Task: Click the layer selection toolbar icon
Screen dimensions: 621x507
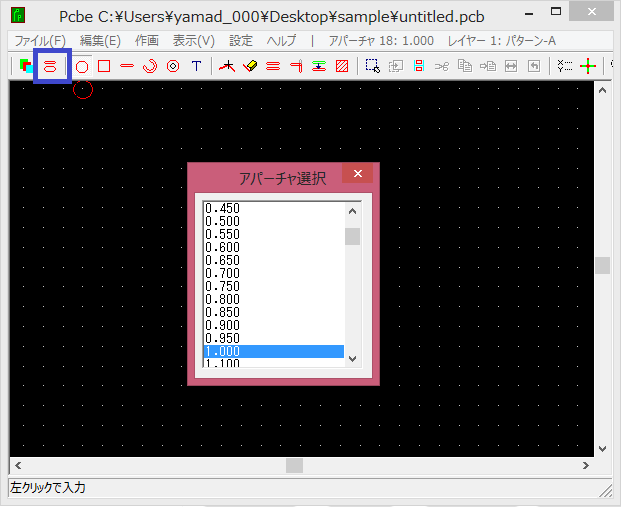Action: 25,66
